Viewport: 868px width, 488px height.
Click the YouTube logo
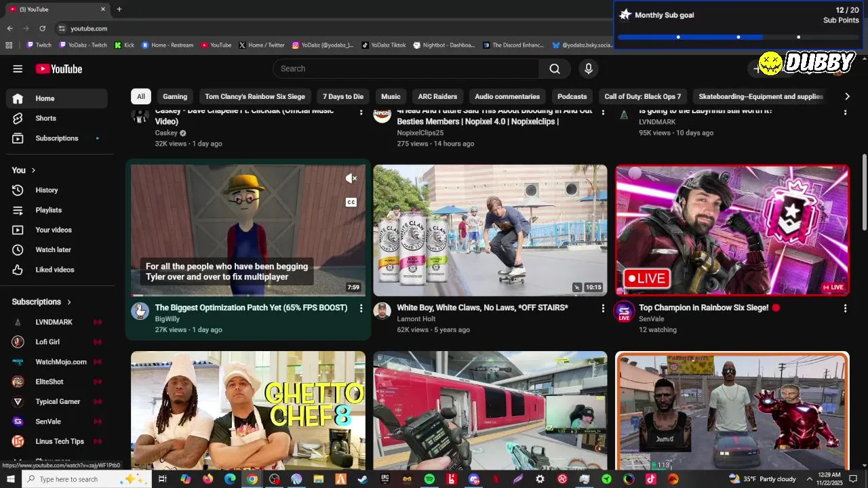coord(59,68)
